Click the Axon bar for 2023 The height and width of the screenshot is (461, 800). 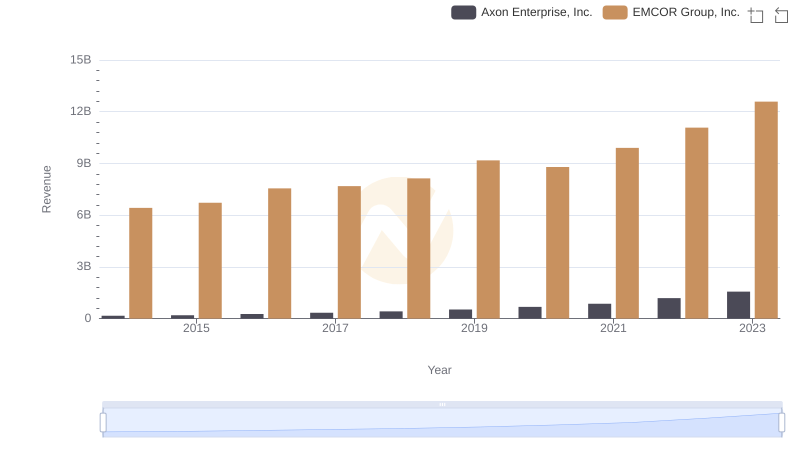coord(738,305)
